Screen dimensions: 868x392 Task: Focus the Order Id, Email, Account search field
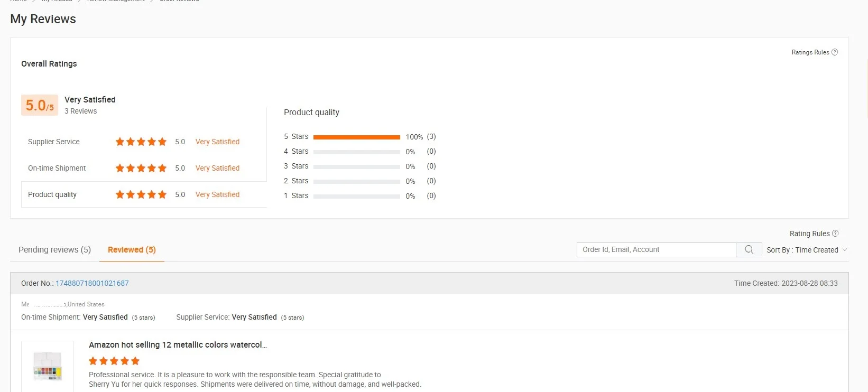point(656,250)
